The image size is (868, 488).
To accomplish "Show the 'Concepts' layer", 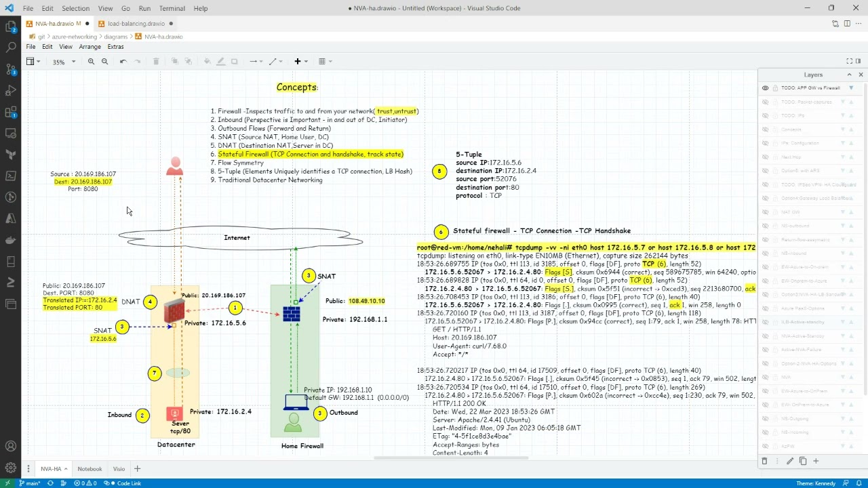I will (x=765, y=129).
